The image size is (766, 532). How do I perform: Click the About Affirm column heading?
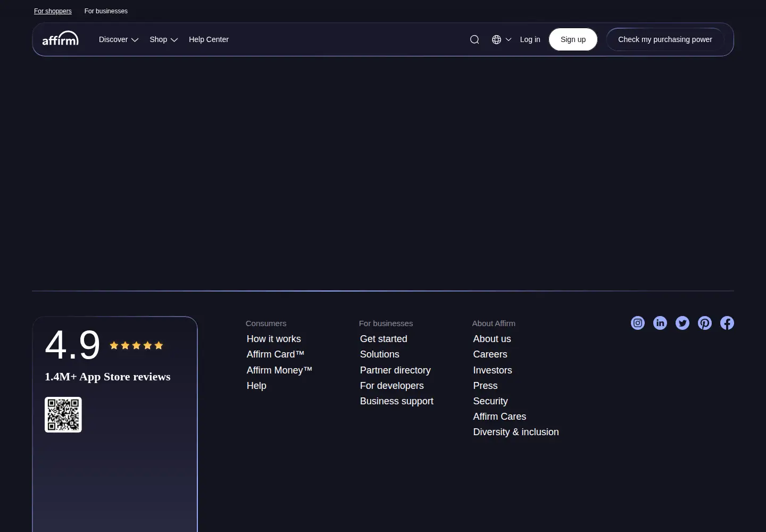tap(494, 323)
